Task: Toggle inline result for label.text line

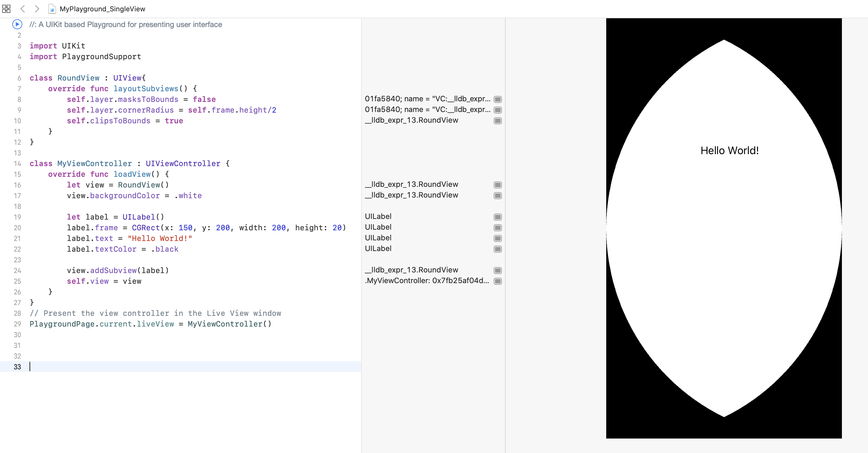Action: click(497, 238)
